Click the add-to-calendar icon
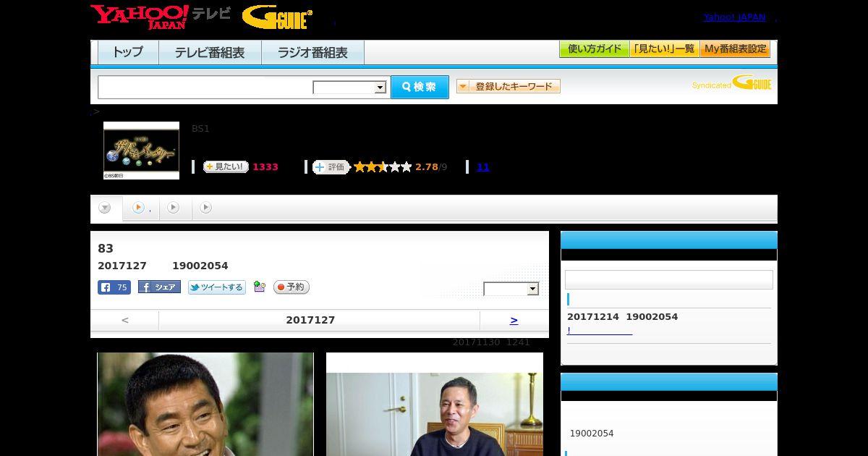868x456 pixels. (260, 287)
